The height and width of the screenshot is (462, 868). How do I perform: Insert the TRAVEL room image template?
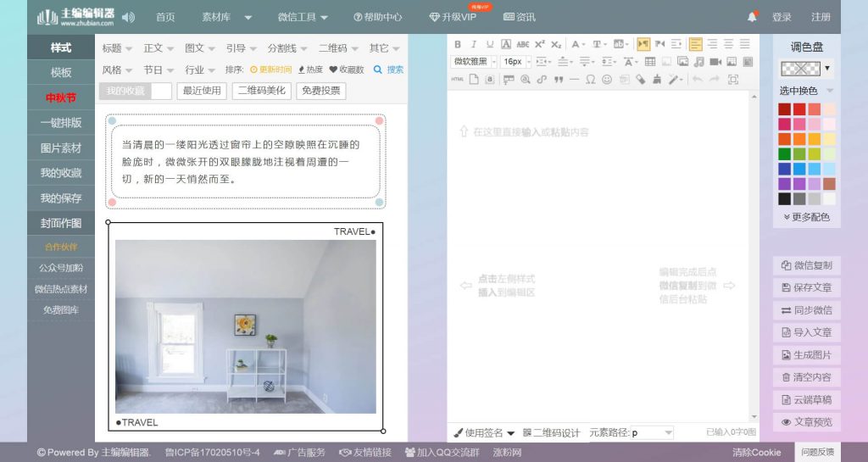[245, 326]
